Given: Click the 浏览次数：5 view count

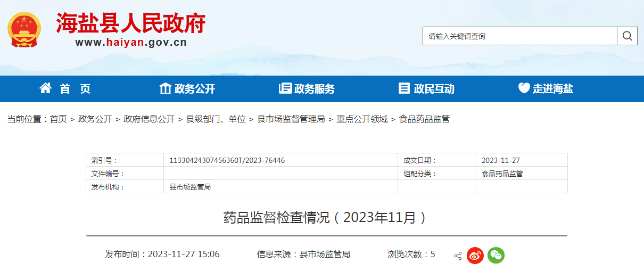Looking at the screenshot, I should (411, 254).
